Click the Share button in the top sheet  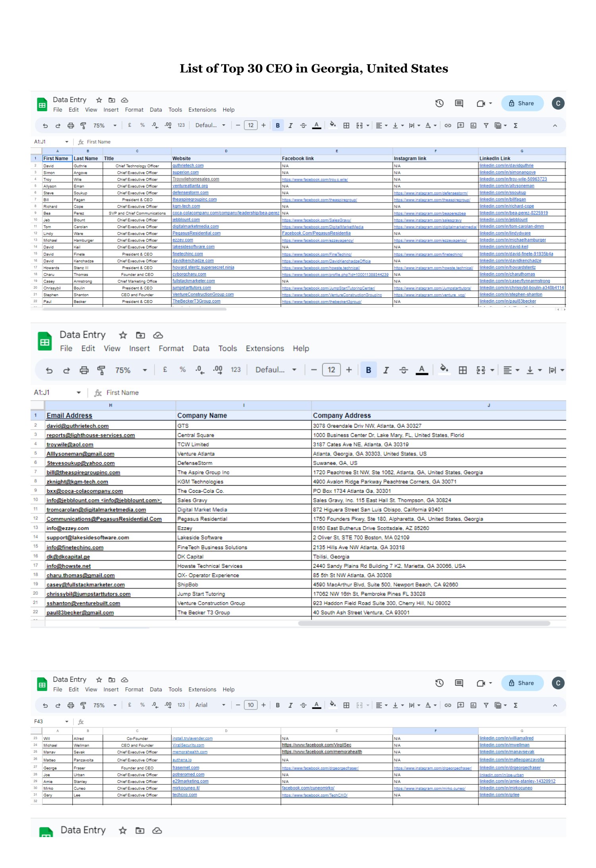(522, 103)
